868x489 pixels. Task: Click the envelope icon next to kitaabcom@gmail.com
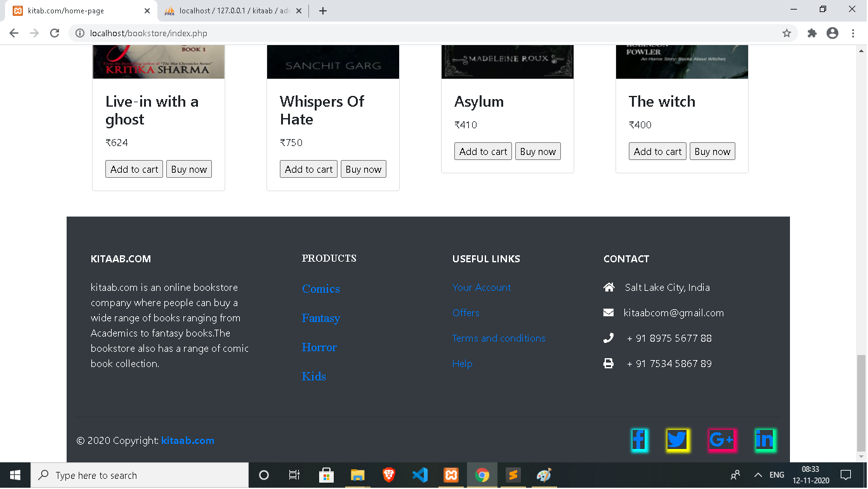(x=609, y=312)
